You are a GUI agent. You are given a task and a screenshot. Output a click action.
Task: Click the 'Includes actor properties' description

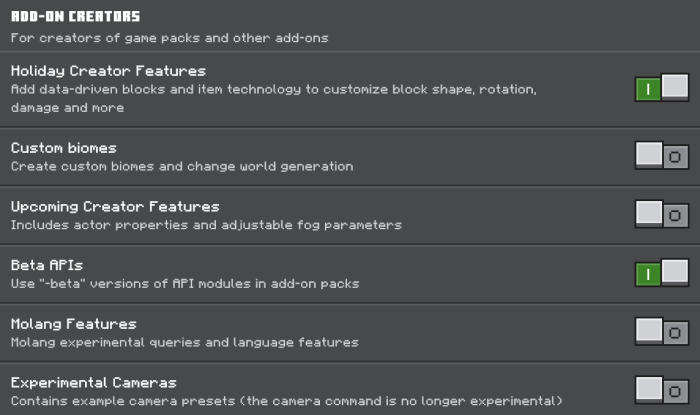coord(206,225)
